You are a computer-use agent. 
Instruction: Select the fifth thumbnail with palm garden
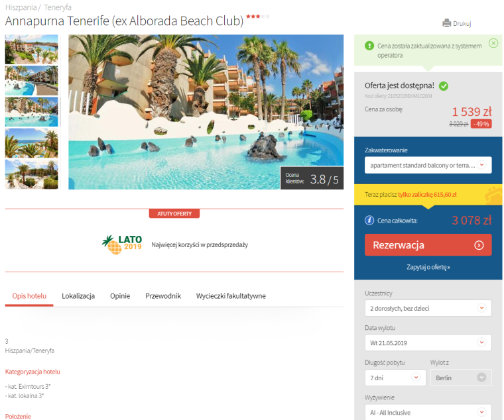coord(32,174)
